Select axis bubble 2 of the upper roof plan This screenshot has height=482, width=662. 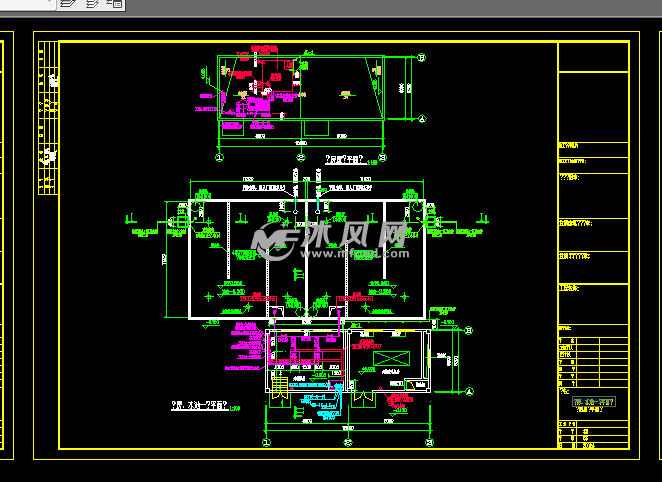(x=301, y=157)
